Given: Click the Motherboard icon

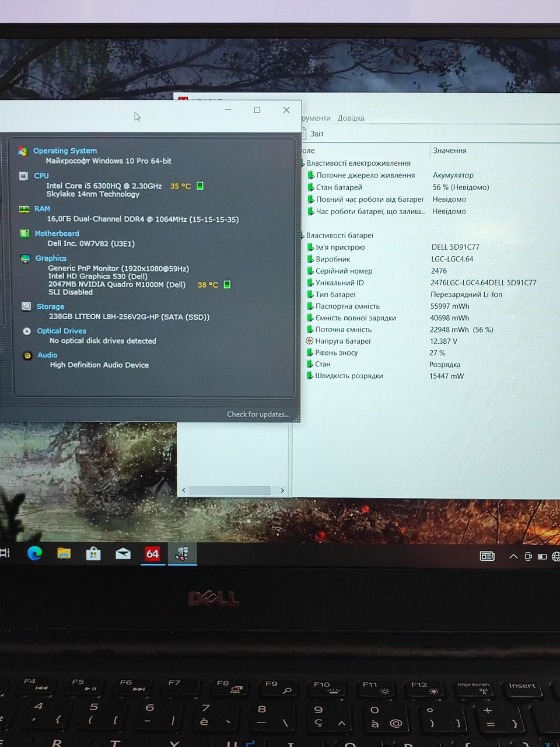Looking at the screenshot, I should (24, 233).
